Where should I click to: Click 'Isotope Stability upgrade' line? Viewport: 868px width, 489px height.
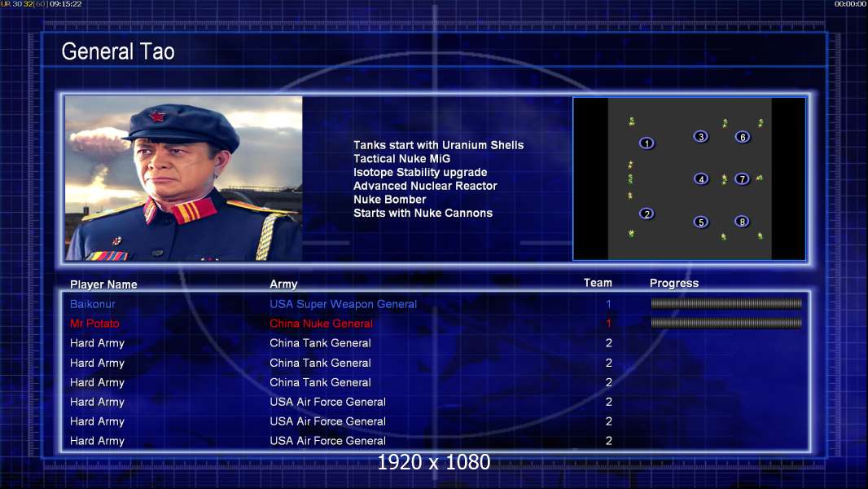(420, 172)
